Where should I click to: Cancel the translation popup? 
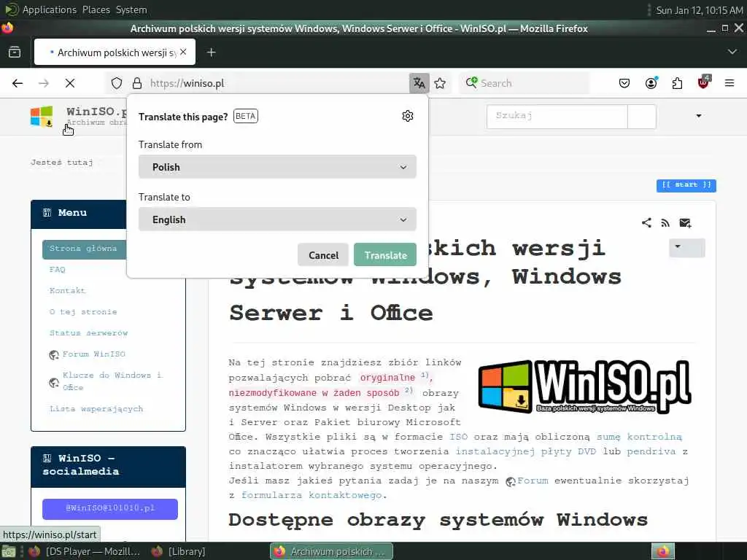pyautogui.click(x=323, y=254)
